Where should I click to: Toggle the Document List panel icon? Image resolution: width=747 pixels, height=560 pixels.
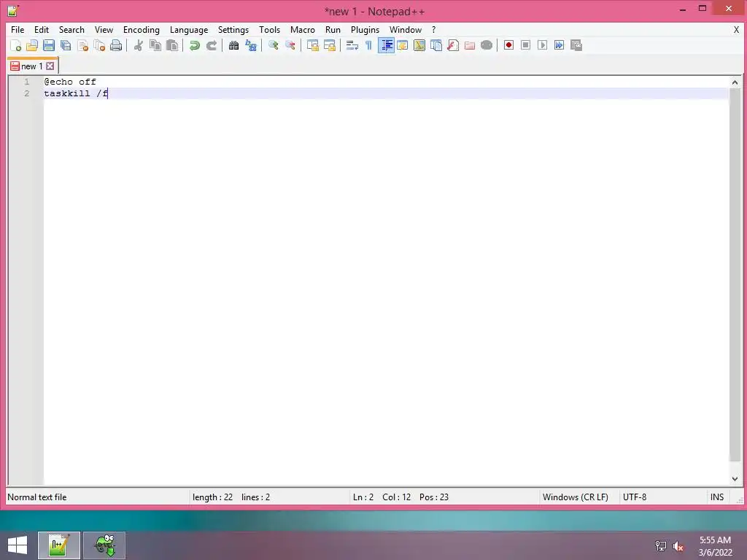436,45
